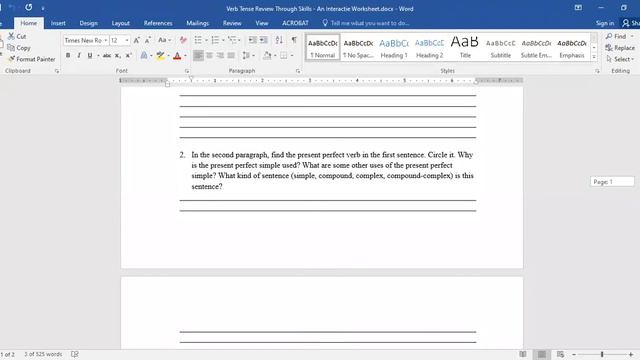Screen dimensions: 640x360
Task: Toggle Superscript formatting
Action: click(x=129, y=56)
